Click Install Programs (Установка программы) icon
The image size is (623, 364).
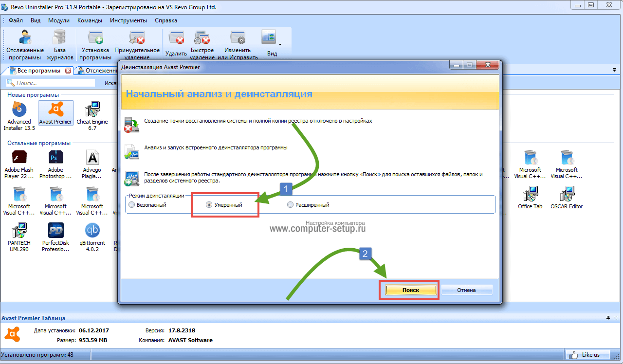click(95, 44)
